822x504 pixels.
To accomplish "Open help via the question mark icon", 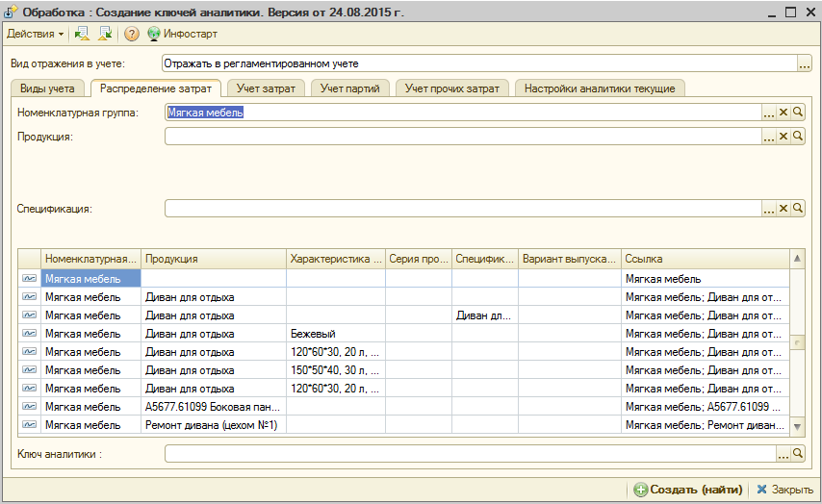I will (132, 34).
